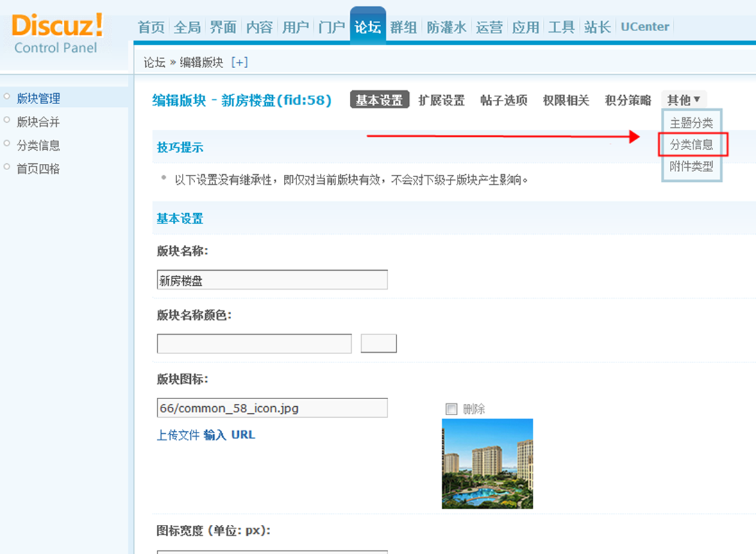Select 首页四格 in the sidebar
Screen dimensions: 756x554
[39, 169]
